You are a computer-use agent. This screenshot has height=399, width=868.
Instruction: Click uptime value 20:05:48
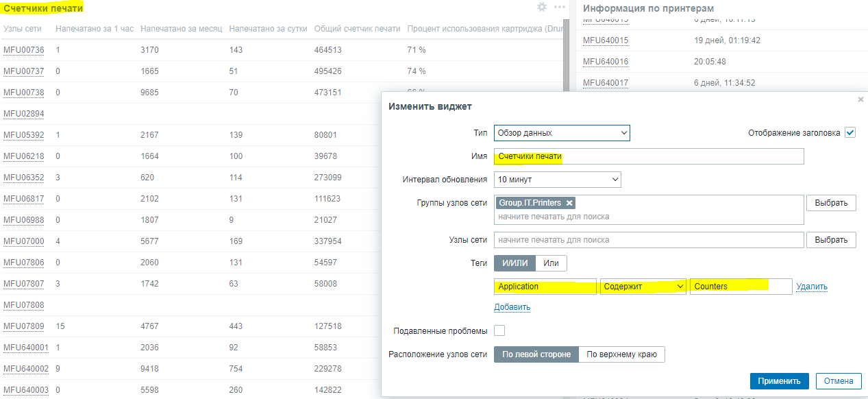(x=710, y=62)
